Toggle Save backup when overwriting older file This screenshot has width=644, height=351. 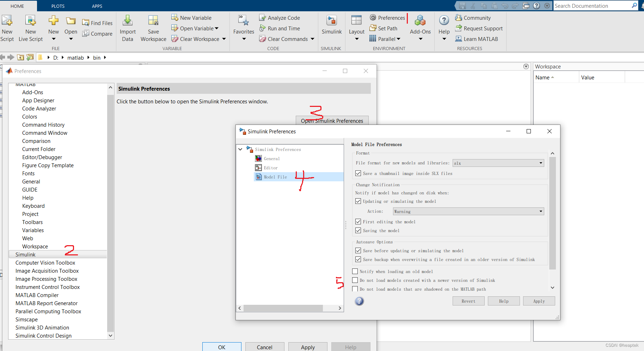click(358, 259)
